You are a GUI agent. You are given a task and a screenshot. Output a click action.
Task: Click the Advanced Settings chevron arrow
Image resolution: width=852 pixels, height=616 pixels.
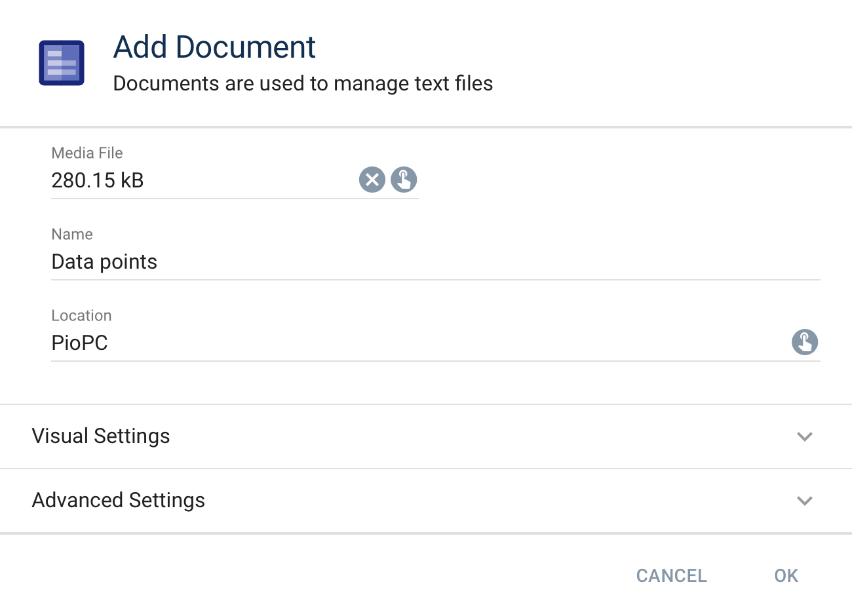[x=805, y=501]
